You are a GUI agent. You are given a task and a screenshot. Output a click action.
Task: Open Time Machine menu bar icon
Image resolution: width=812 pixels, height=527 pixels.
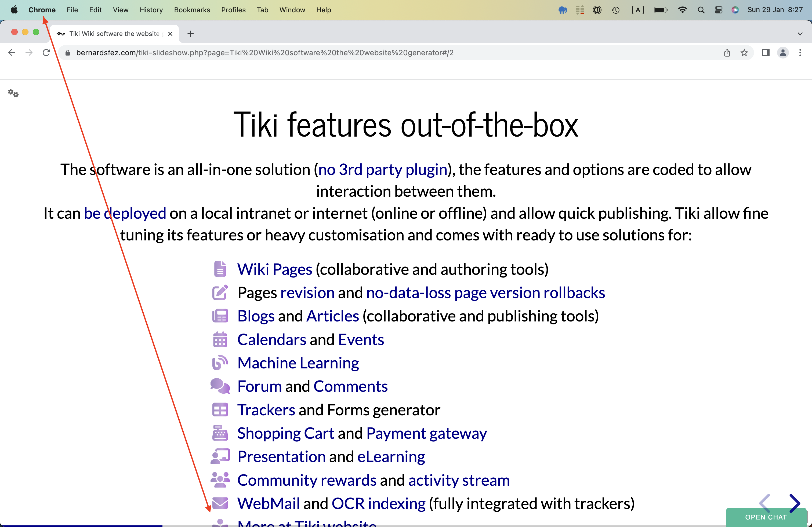point(616,10)
